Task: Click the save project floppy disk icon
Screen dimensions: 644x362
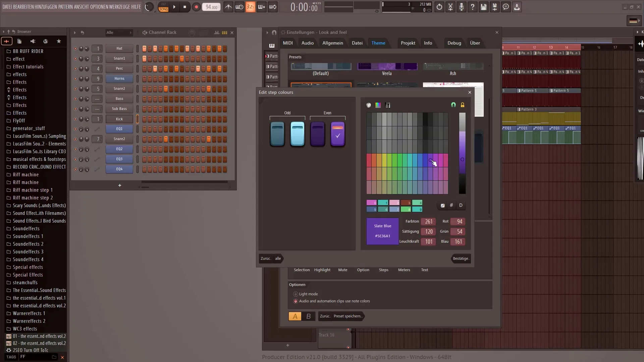Action: point(484,7)
